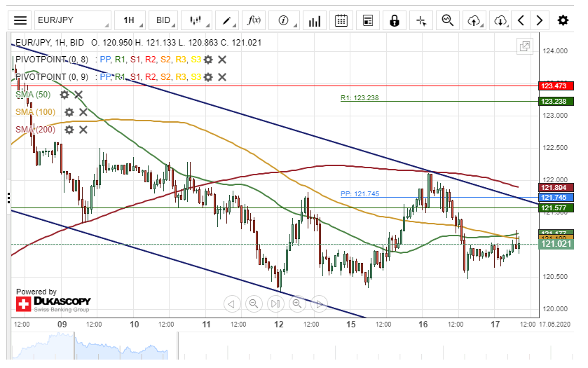Image resolution: width=588 pixels, height=368 pixels.
Task: Open the BID price side dropdown
Action: 163,20
